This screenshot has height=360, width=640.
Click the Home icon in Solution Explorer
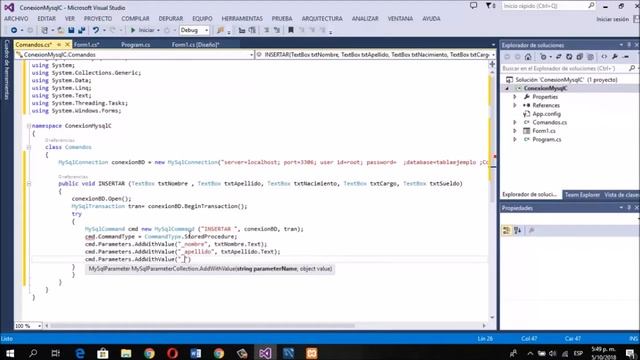point(528,57)
